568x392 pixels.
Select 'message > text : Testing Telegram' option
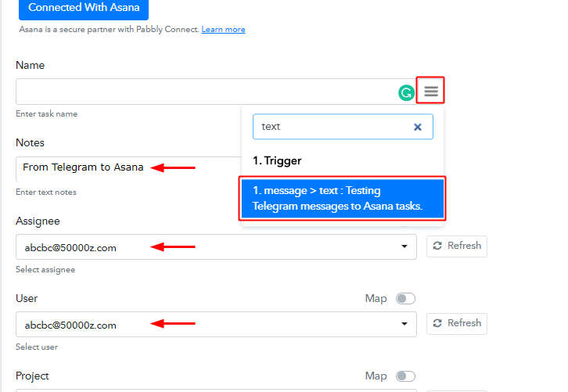(343, 198)
